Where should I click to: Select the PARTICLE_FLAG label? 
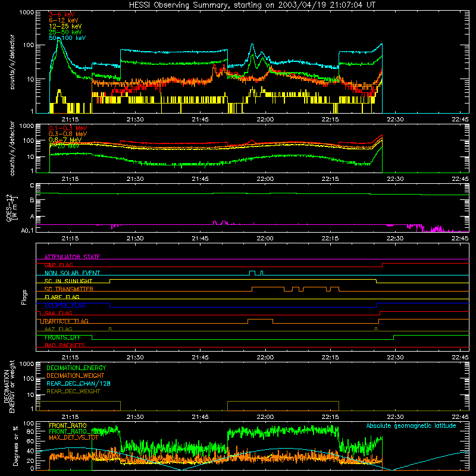(x=67, y=321)
